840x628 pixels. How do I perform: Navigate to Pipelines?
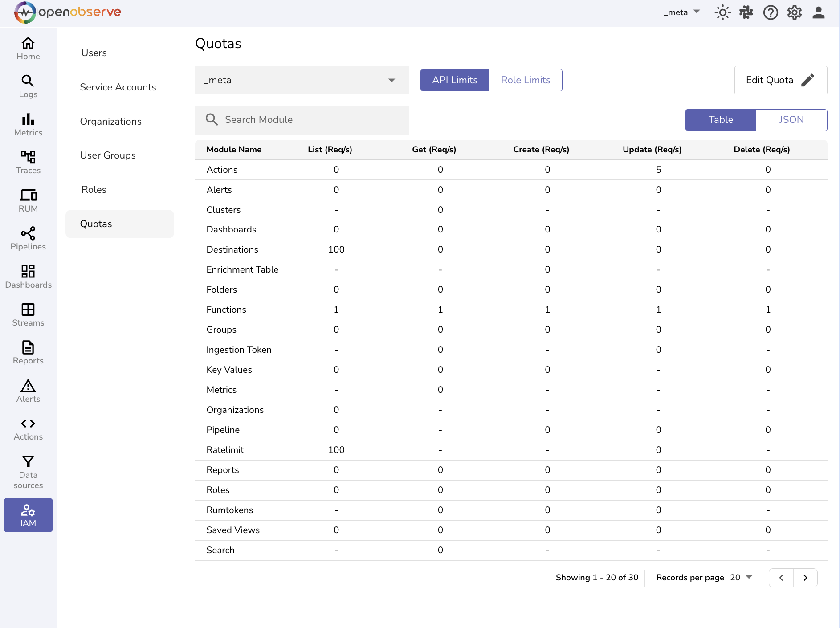click(x=28, y=239)
